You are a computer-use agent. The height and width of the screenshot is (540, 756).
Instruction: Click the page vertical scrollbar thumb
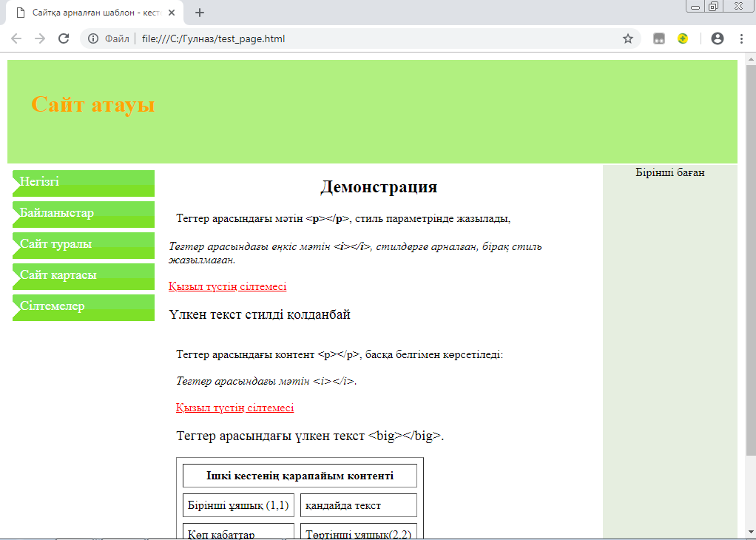pyautogui.click(x=751, y=260)
